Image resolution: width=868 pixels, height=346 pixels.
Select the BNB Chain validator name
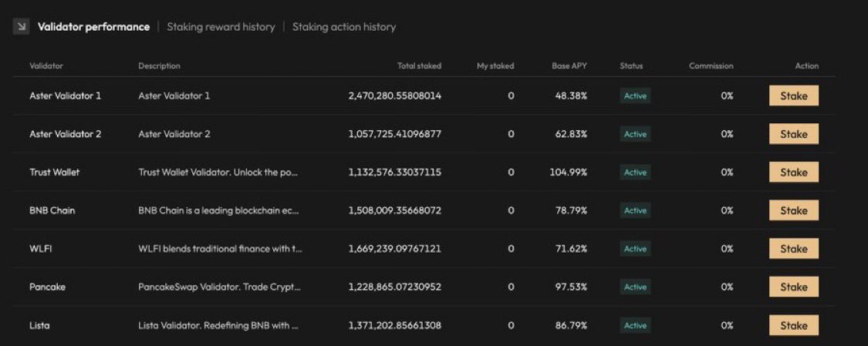pos(52,210)
